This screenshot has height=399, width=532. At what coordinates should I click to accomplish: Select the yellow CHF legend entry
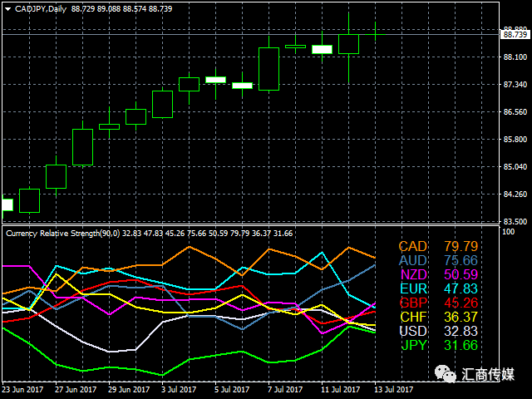pyautogui.click(x=413, y=317)
